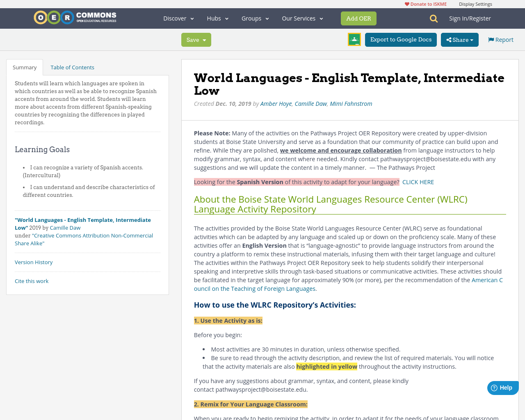
Task: Open the Help chat widget
Action: click(x=502, y=387)
